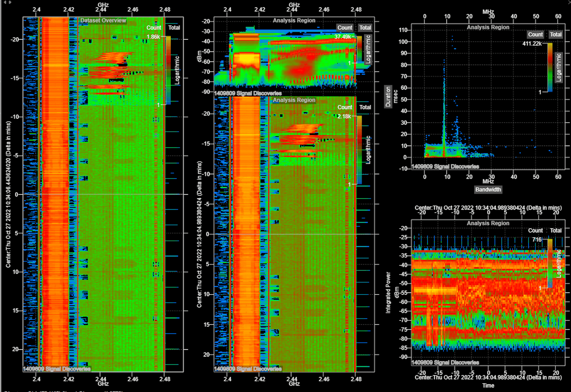Toggle Count in the upper Analysis Region spectrum panel
This screenshot has height=392, width=571.
[x=345, y=28]
